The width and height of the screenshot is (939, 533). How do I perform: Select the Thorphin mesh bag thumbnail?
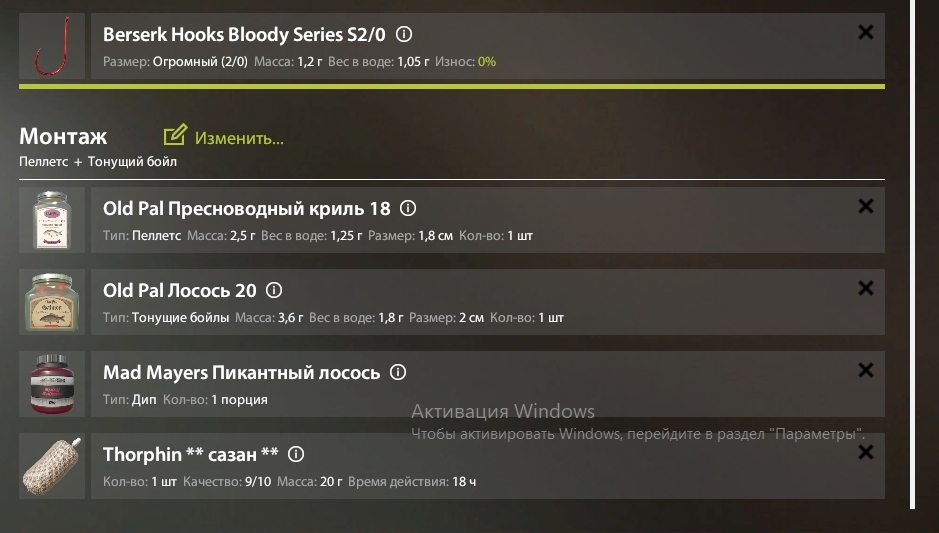click(52, 466)
